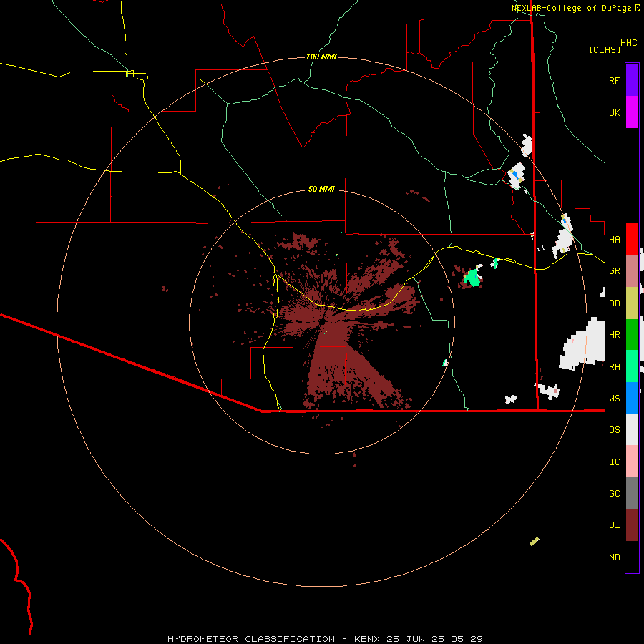The height and width of the screenshot is (644, 644).
Task: Click the 100 NMI range ring label
Action: pyautogui.click(x=321, y=57)
